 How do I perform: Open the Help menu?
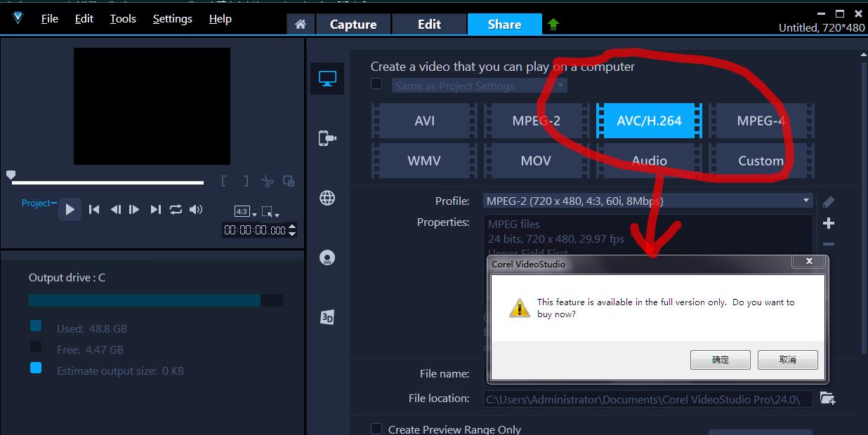[221, 18]
